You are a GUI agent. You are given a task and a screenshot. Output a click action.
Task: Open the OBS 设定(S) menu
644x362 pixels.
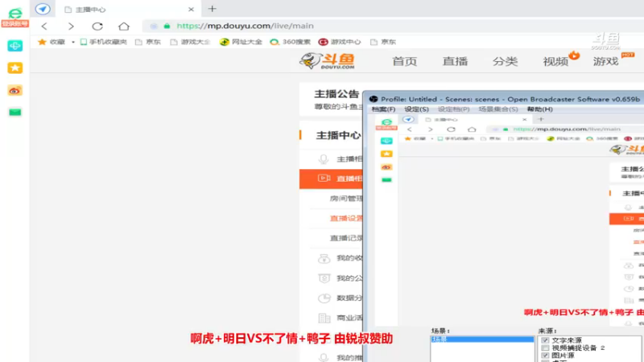[x=416, y=109]
